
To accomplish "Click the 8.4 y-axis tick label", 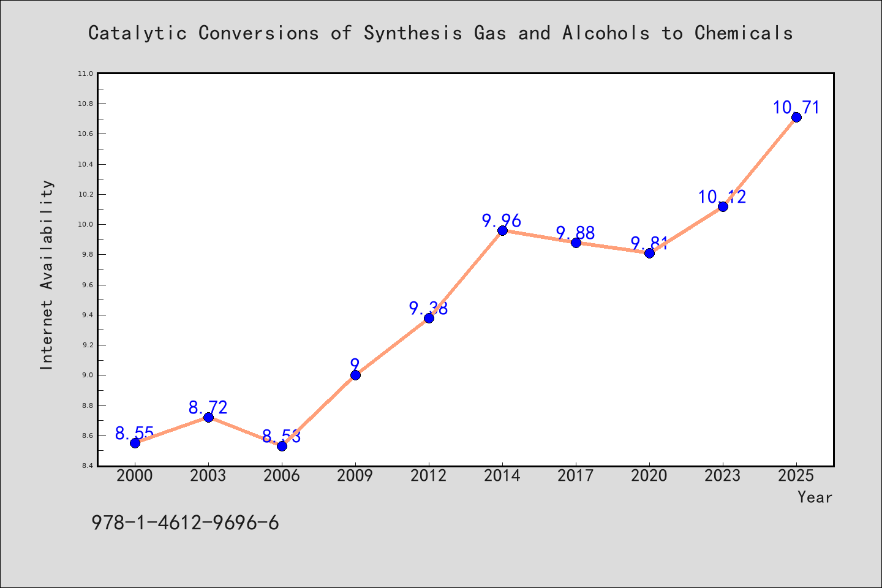I will [x=87, y=466].
